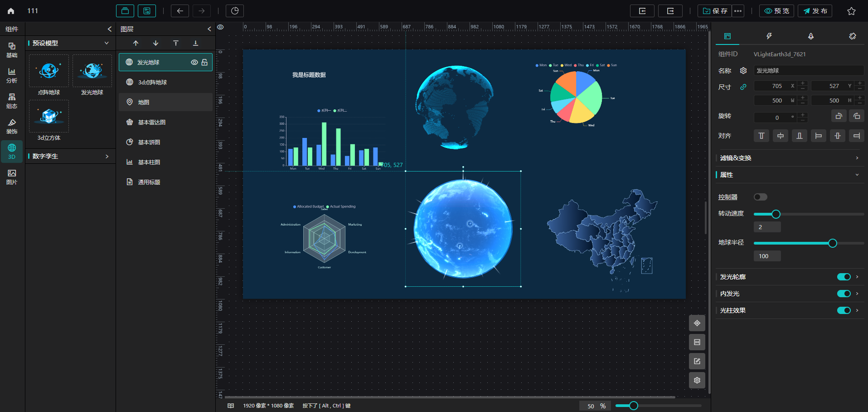Click the undo arrow button

point(180,11)
